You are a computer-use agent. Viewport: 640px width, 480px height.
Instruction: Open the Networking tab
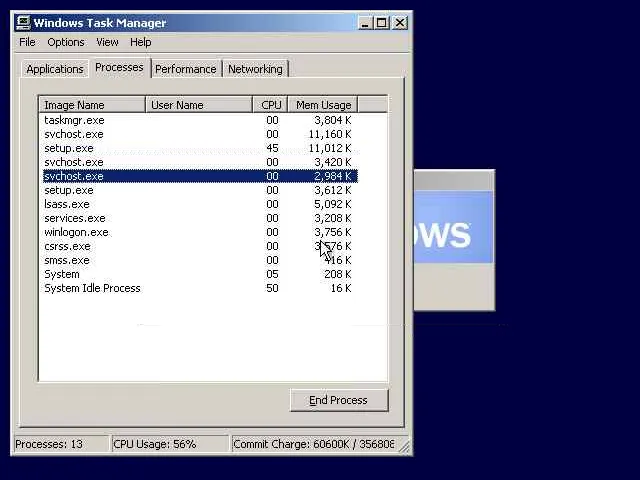point(255,69)
